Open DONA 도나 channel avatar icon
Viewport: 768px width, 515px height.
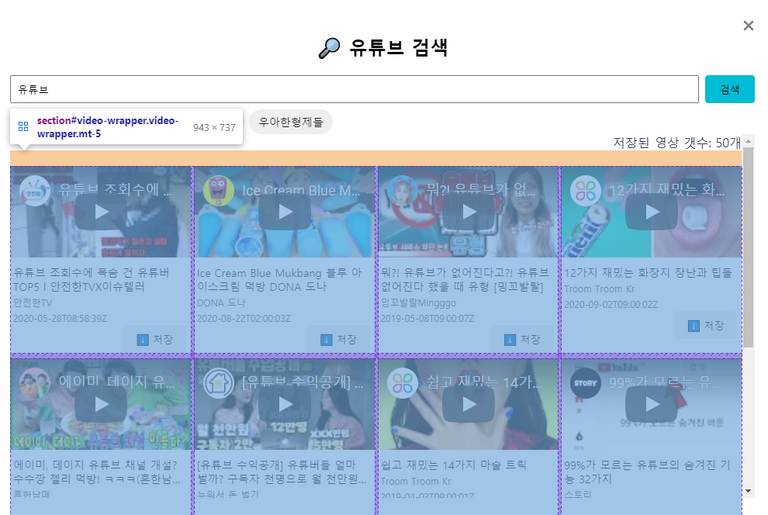click(218, 191)
